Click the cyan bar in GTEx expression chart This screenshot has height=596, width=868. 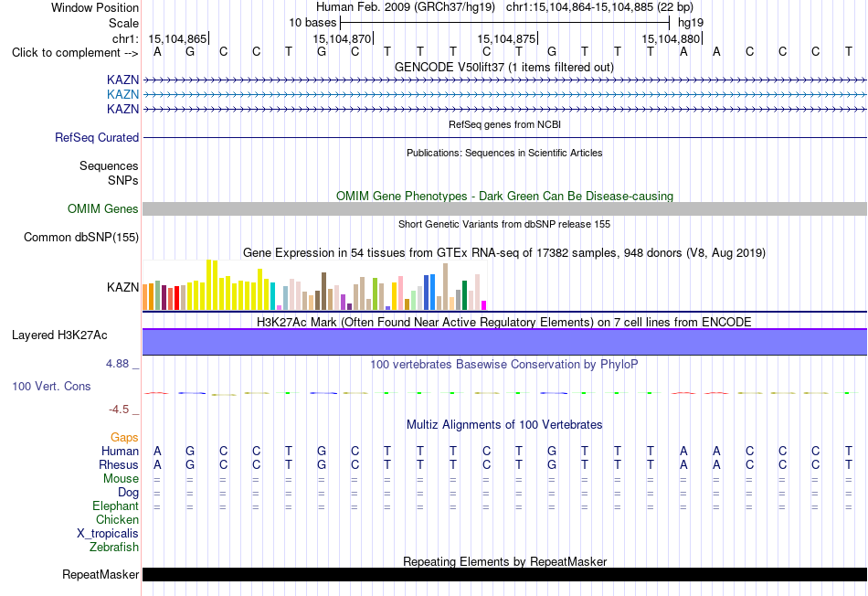click(273, 296)
